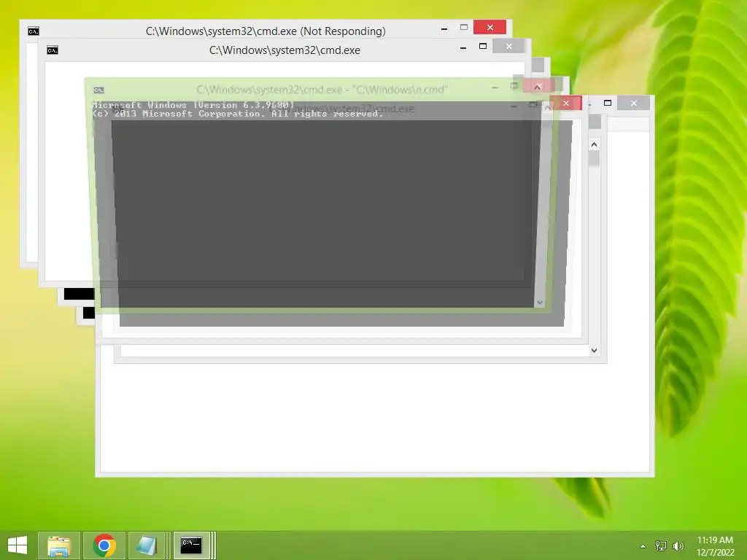Open the volume speaker tray icon

[x=678, y=546]
